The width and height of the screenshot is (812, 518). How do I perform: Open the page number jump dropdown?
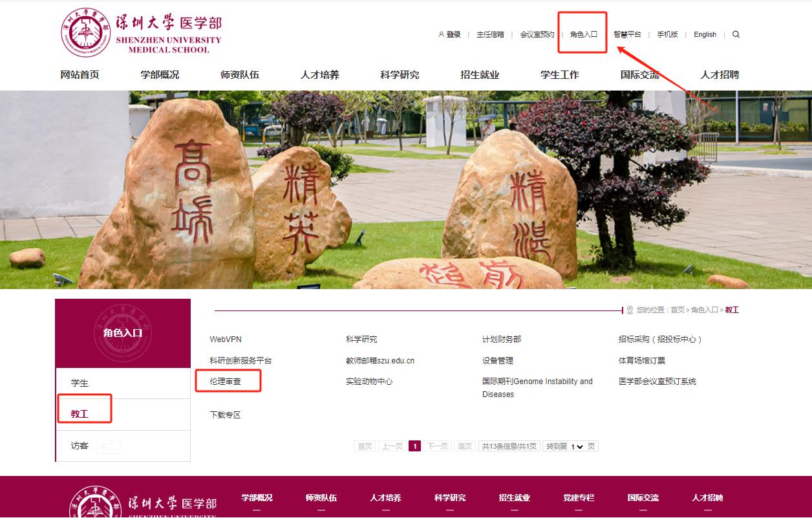pos(577,446)
